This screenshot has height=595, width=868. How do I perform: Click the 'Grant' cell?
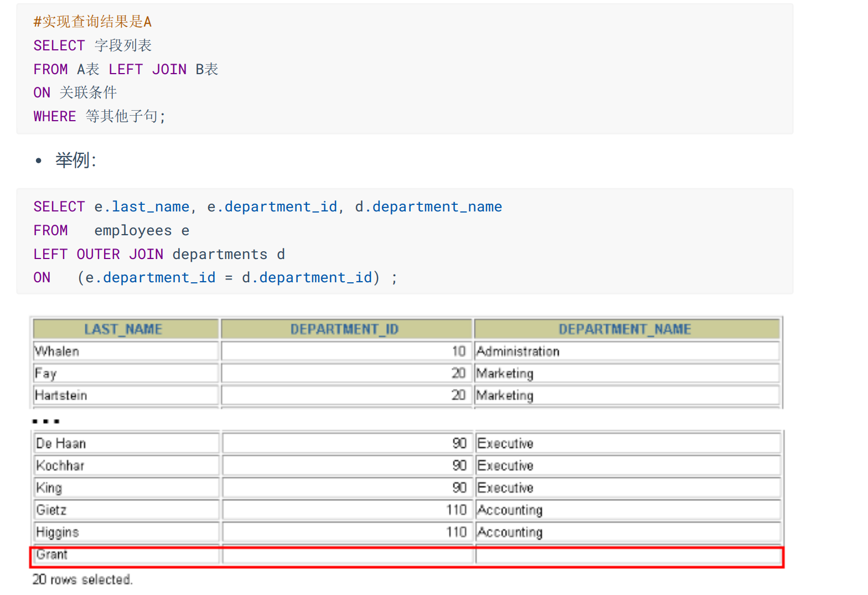click(x=127, y=555)
